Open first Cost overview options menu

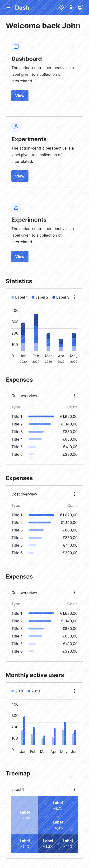click(x=75, y=396)
